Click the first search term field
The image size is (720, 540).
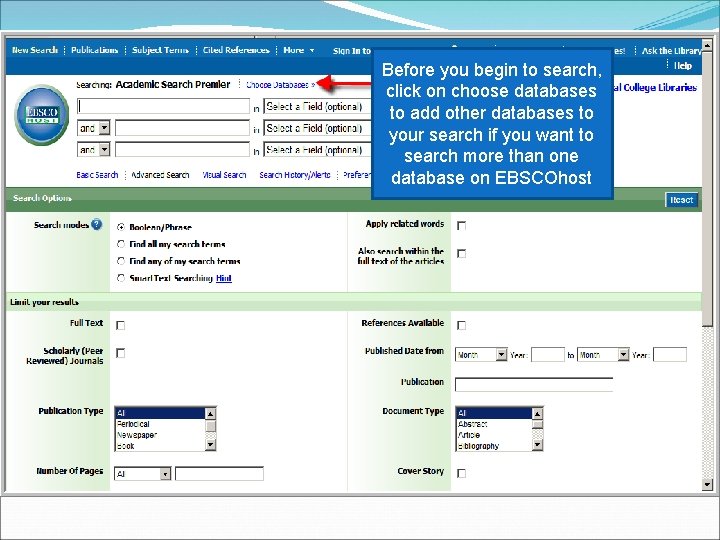163,106
